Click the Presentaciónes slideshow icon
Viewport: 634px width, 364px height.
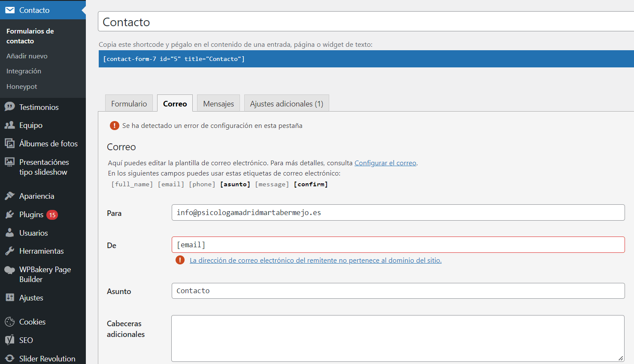coord(10,162)
